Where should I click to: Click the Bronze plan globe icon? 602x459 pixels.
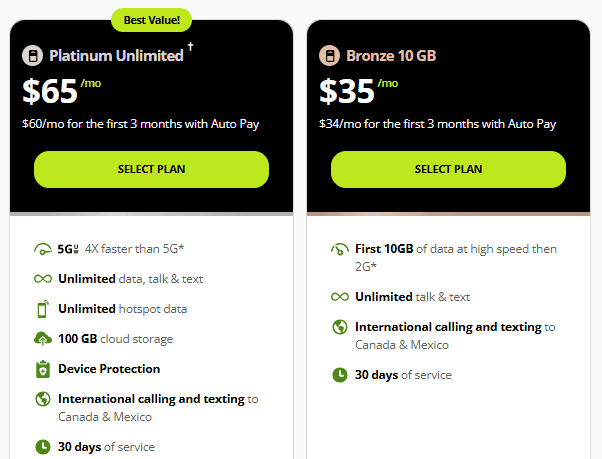339,327
